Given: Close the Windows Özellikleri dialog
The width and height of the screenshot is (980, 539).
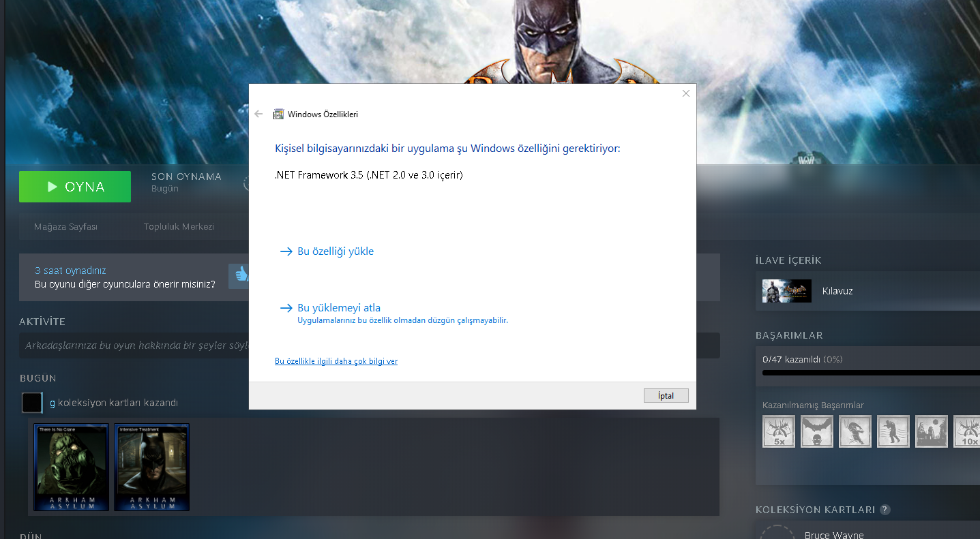Looking at the screenshot, I should coord(686,93).
